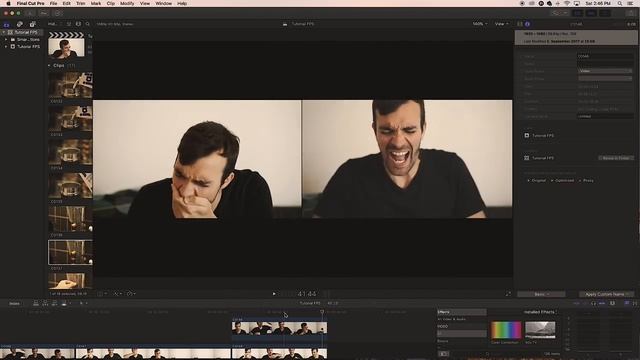Open the Apple menu
Screen dimensions: 640x360
click(8, 3)
